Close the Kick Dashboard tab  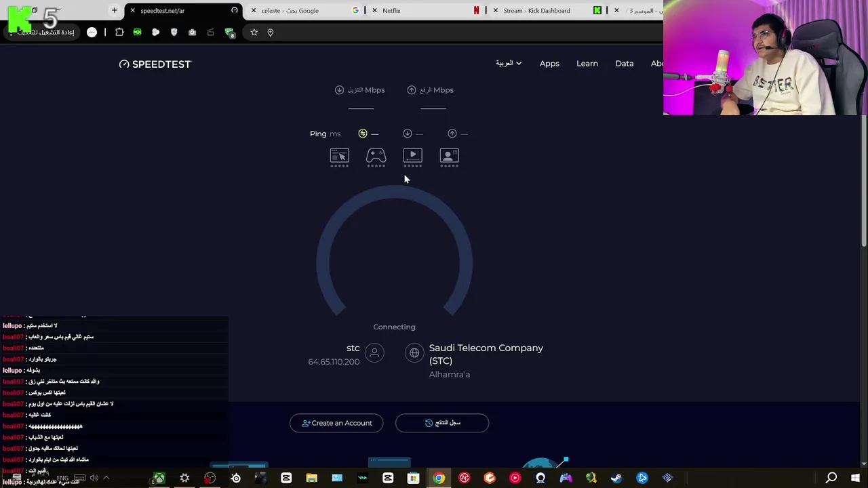click(x=496, y=10)
